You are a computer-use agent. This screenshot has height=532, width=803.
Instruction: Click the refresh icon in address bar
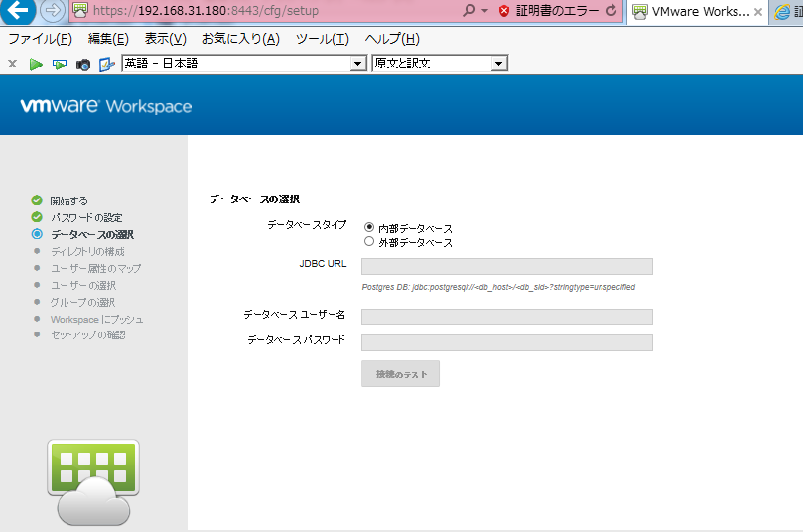(611, 11)
